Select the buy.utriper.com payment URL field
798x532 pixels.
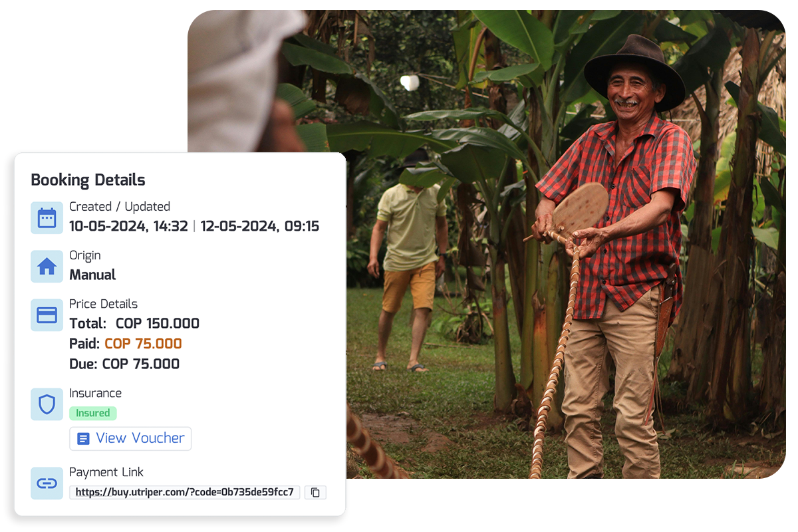tap(185, 493)
